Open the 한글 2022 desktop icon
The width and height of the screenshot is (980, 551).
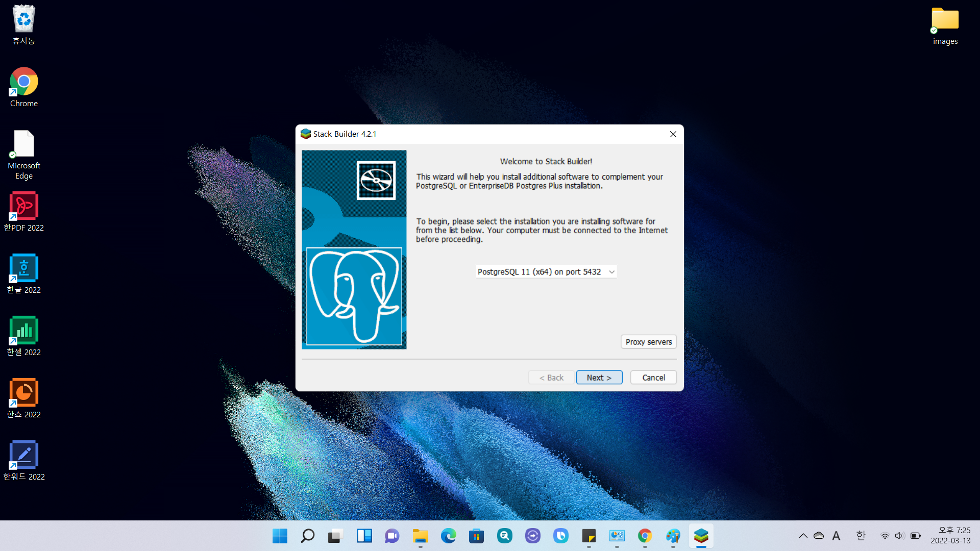tap(24, 269)
